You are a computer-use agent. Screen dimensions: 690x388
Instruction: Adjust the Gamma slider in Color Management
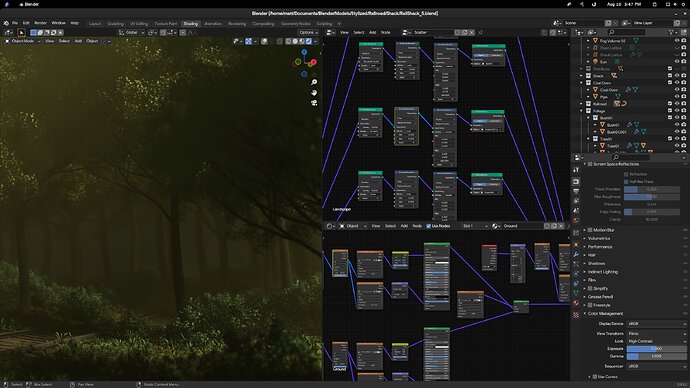(x=657, y=356)
